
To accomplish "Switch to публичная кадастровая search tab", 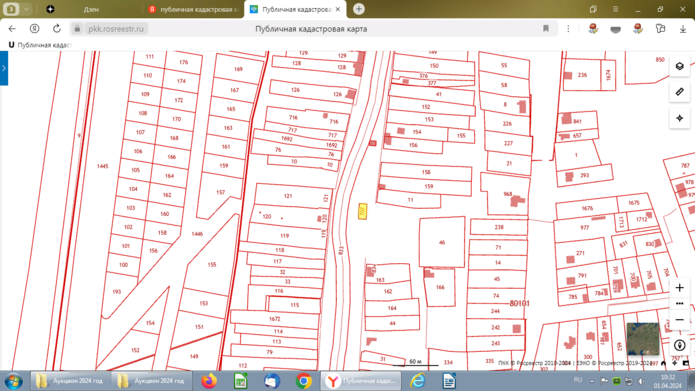I will pyautogui.click(x=194, y=9).
